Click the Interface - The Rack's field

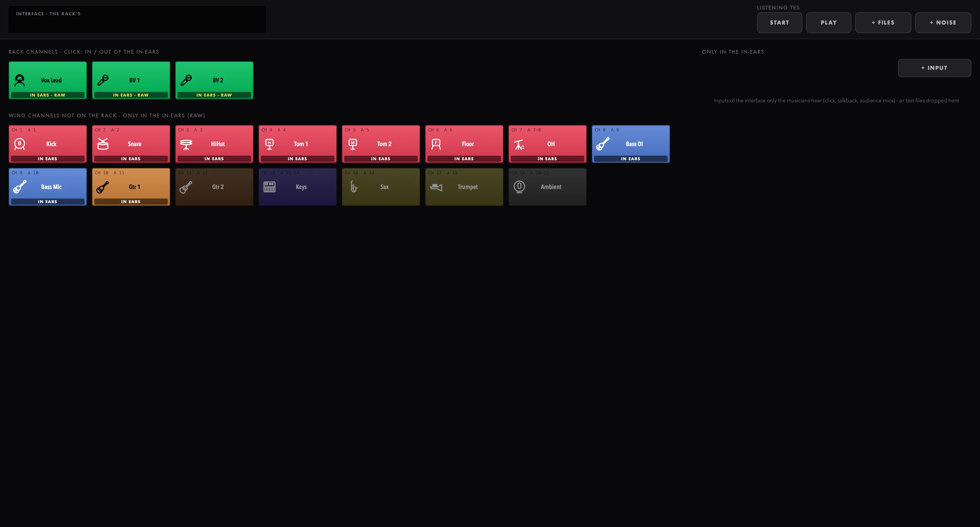click(137, 19)
